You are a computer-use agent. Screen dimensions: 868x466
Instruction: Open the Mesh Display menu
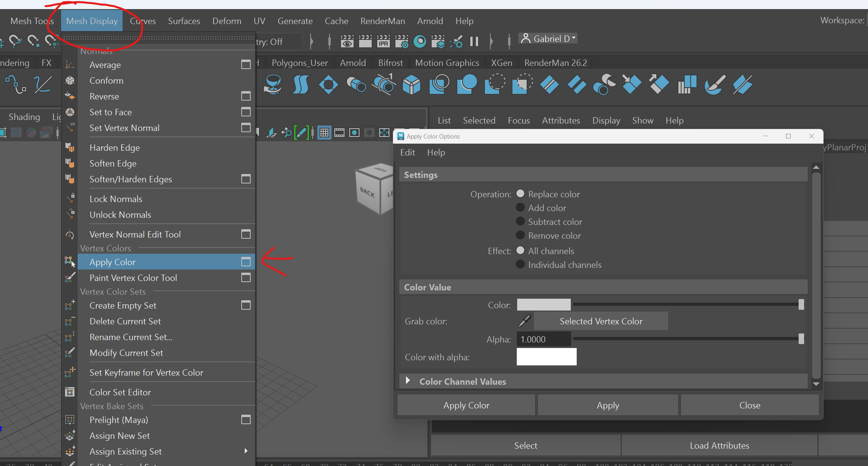click(92, 21)
